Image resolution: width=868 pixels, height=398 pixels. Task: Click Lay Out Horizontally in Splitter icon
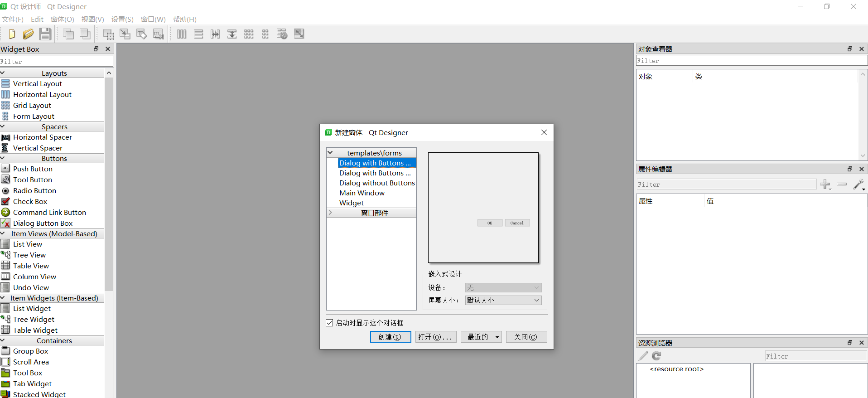click(215, 34)
